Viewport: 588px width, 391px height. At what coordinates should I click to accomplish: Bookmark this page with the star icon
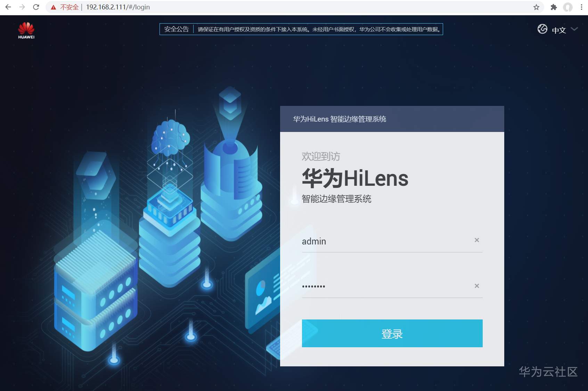coord(536,7)
